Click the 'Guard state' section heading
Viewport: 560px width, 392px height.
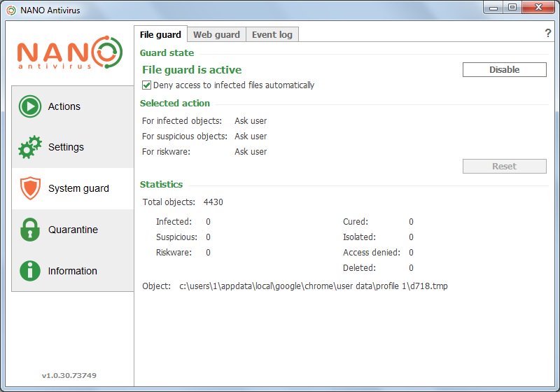click(167, 52)
